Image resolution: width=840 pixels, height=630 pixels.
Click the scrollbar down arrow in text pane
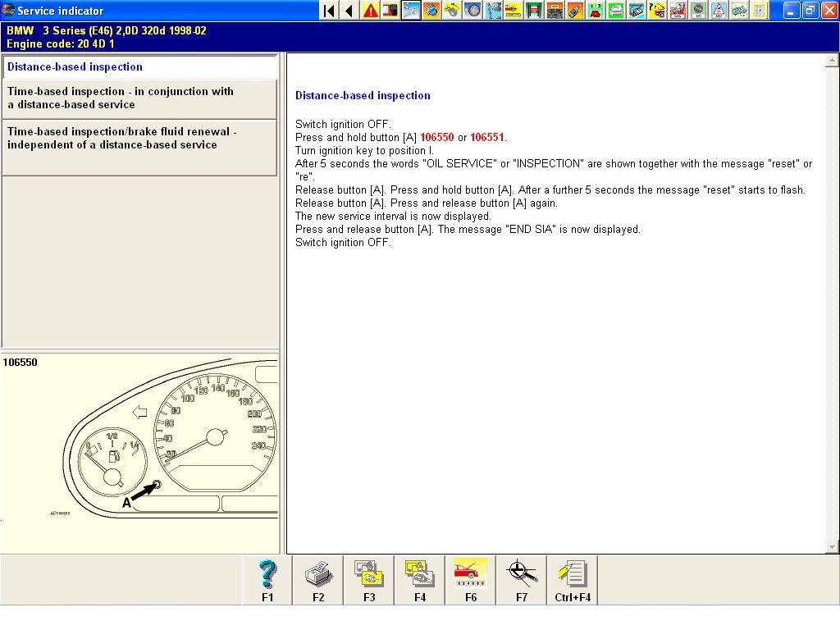[832, 547]
